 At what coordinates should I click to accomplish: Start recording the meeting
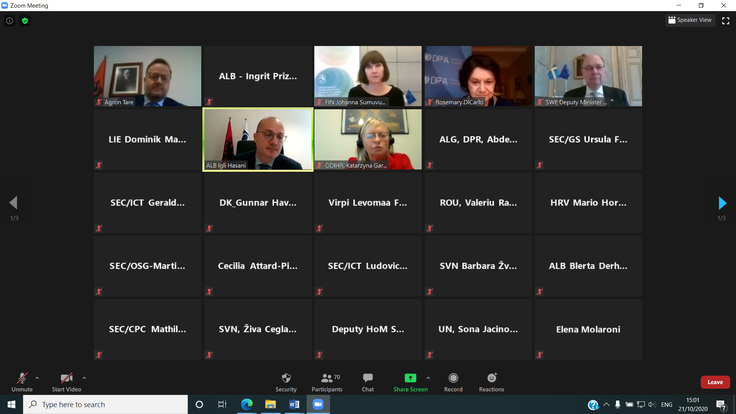(453, 380)
